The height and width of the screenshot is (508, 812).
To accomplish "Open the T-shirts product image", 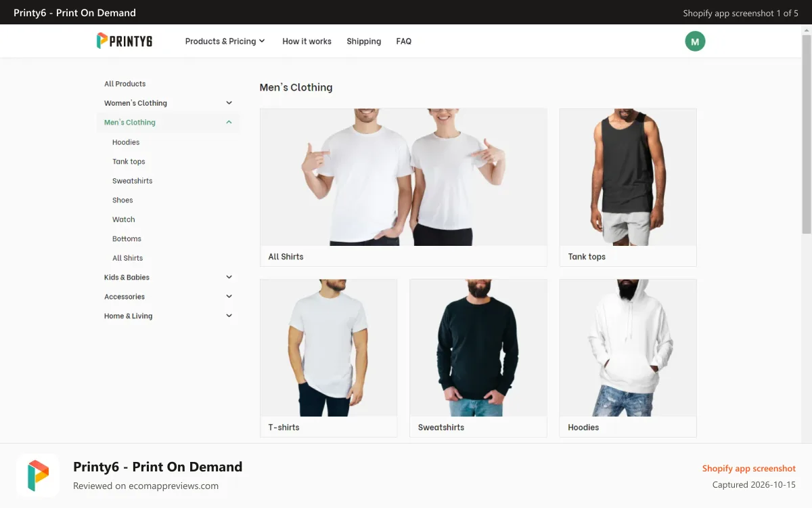I will coord(329,348).
